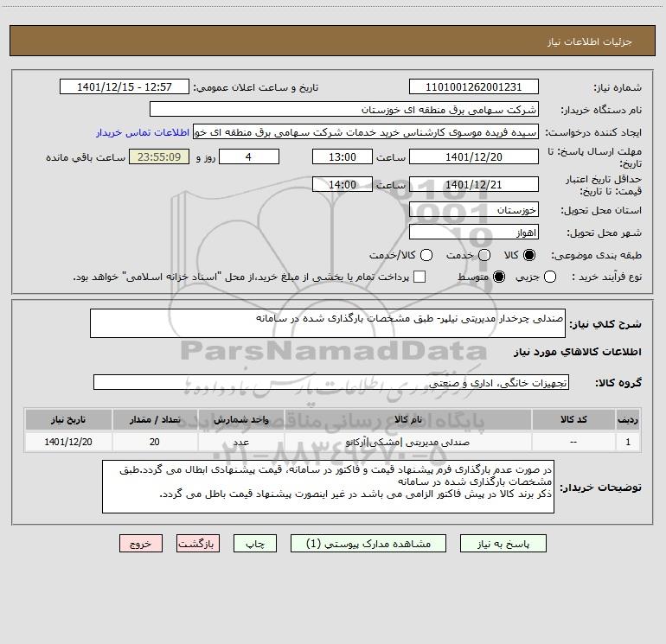Click the response deadline time 13:00 field

(x=343, y=157)
